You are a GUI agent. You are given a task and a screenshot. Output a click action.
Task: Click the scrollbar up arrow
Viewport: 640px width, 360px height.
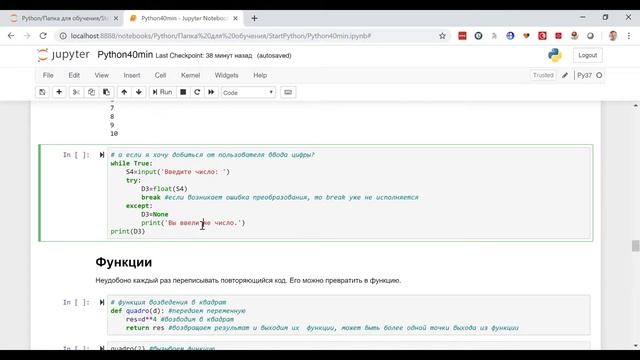636,106
